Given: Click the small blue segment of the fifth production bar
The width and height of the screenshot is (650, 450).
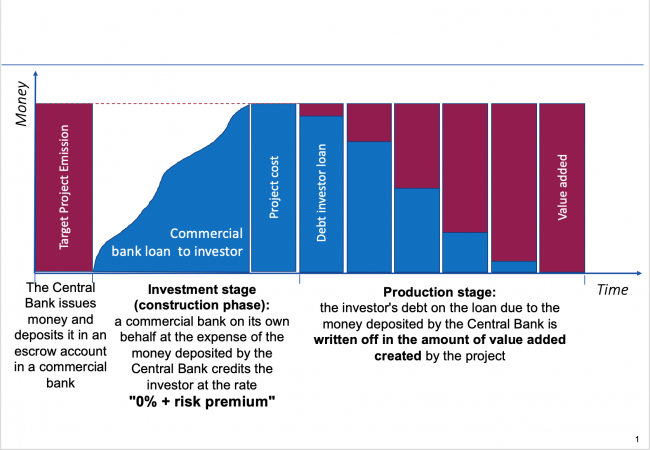Looking at the screenshot, I should (x=514, y=266).
